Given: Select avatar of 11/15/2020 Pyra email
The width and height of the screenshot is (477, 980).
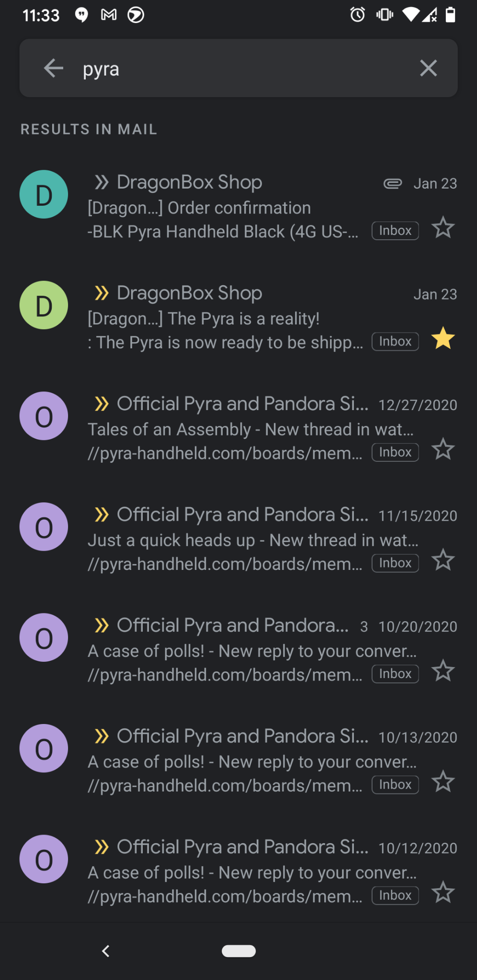Looking at the screenshot, I should pyautogui.click(x=44, y=527).
